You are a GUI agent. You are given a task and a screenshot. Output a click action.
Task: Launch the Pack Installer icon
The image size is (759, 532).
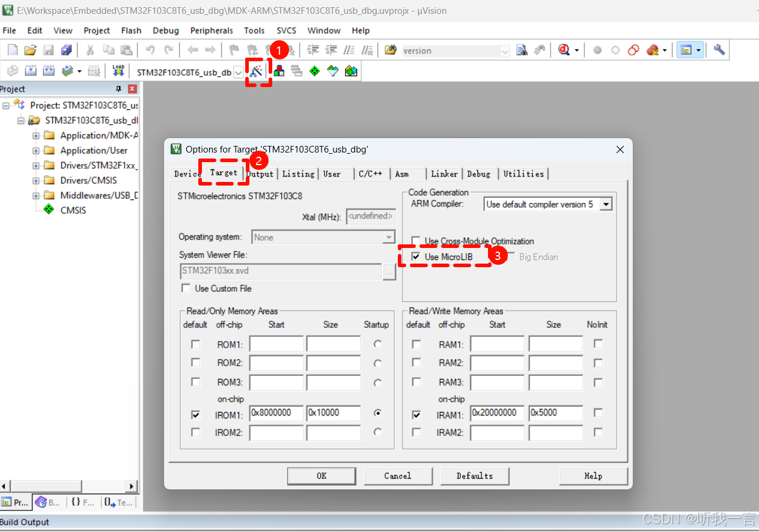[x=351, y=71]
